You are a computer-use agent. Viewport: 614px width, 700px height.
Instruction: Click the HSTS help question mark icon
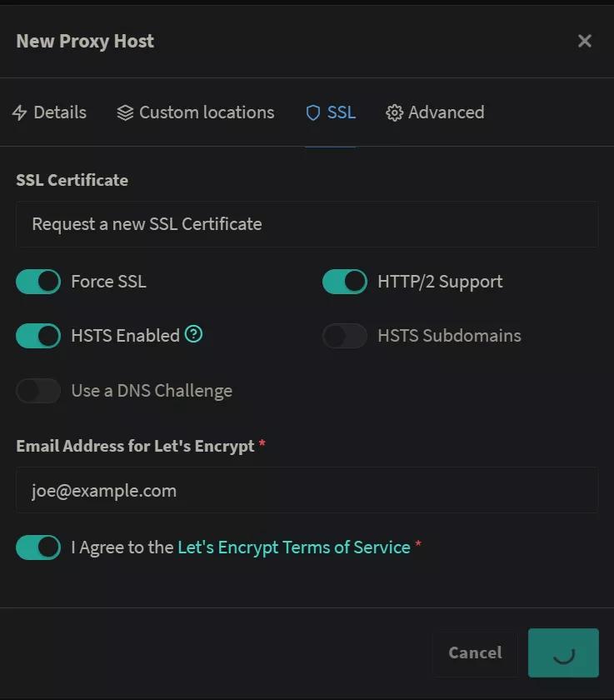pos(194,334)
